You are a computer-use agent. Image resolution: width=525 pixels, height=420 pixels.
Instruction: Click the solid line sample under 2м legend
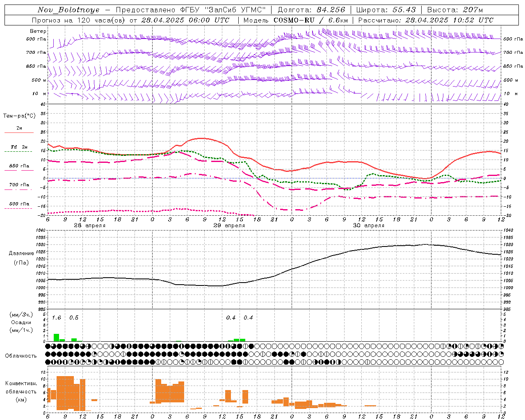pos(19,133)
